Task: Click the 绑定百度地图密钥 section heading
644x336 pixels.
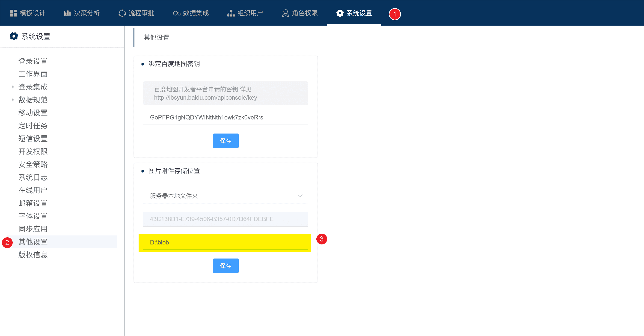Action: tap(174, 64)
